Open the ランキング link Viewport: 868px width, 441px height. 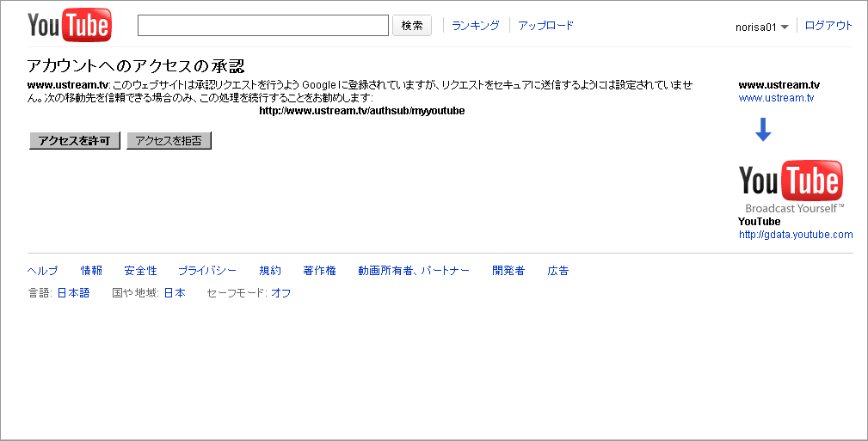click(476, 26)
